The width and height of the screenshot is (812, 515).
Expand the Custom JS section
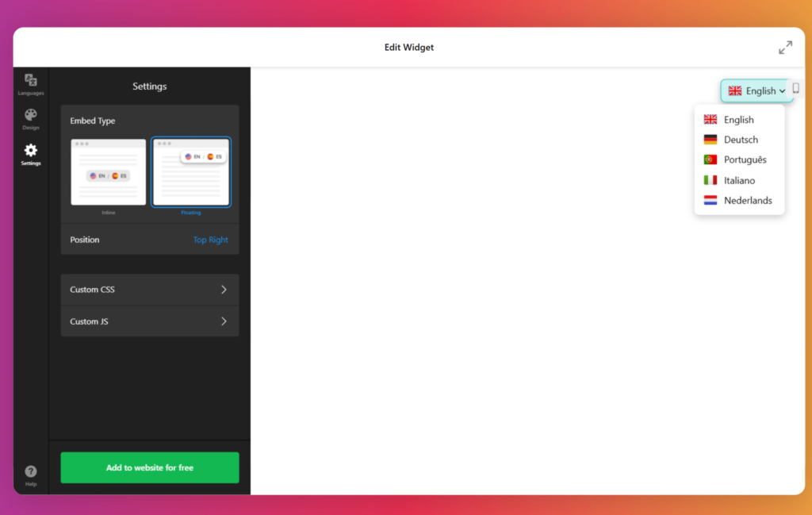149,321
